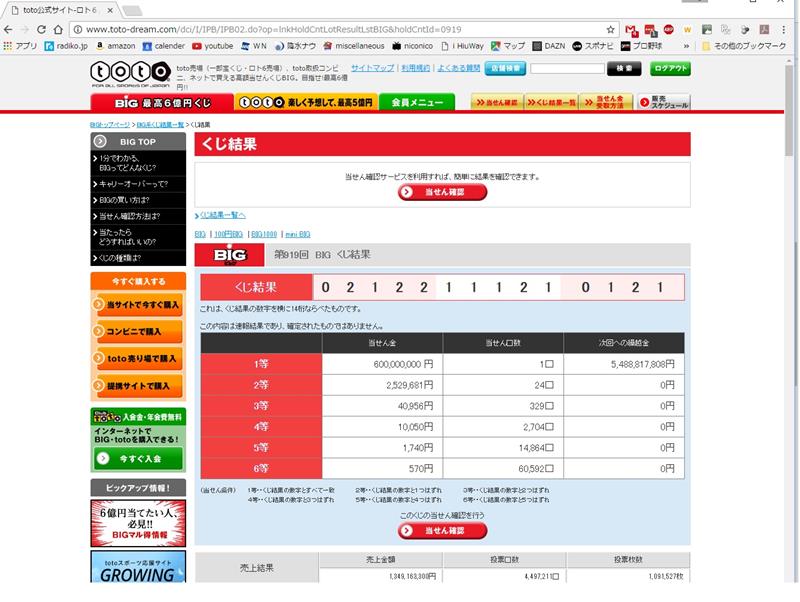
Task: Open the amazon bookmark
Action: tap(115, 46)
